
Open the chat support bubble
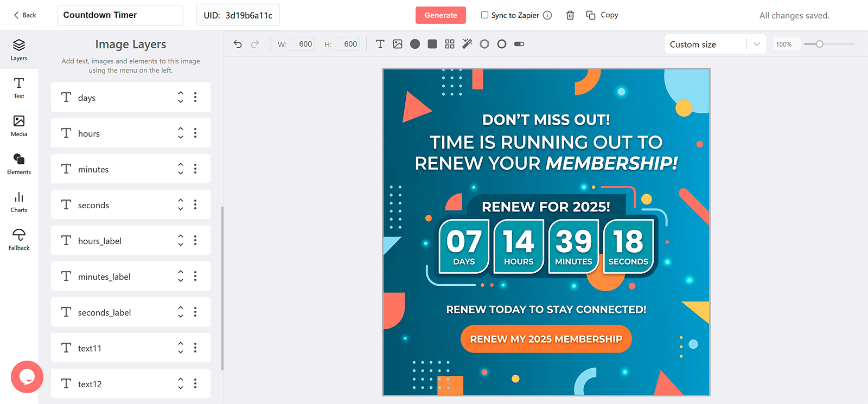(x=27, y=377)
